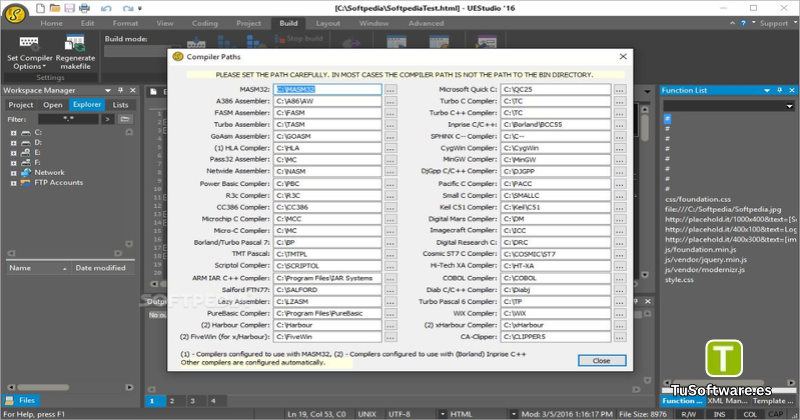800x420 pixels.
Task: Open the Advanced ribbon tab
Action: click(426, 23)
